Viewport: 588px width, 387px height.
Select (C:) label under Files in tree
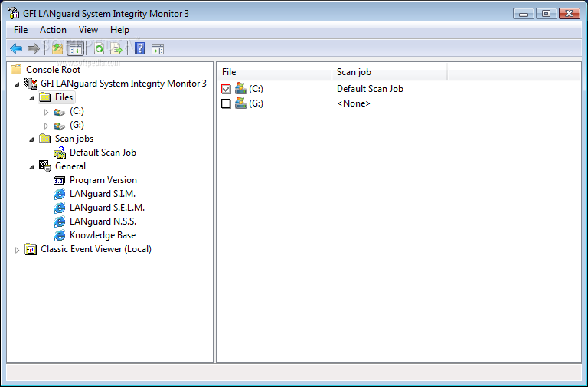click(x=77, y=111)
